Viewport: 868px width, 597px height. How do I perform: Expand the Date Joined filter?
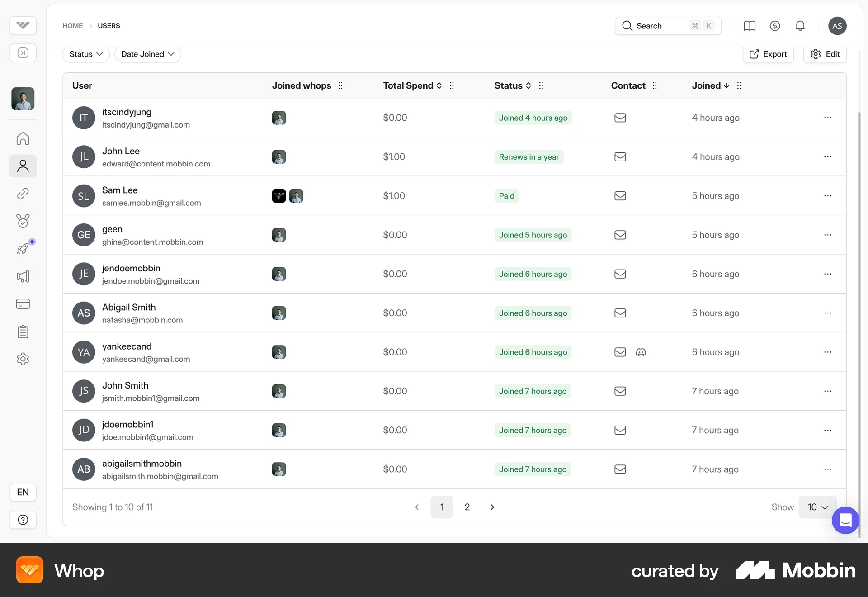tap(147, 54)
